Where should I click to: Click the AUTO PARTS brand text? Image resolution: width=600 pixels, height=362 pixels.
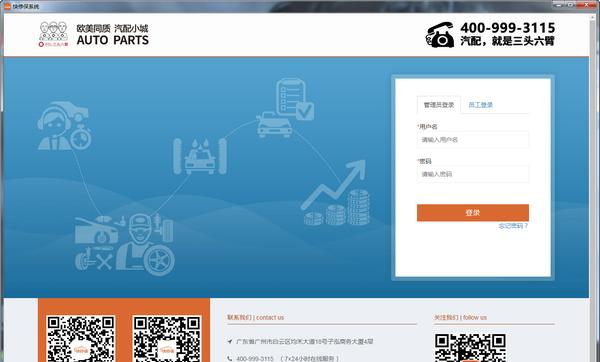tap(112, 40)
